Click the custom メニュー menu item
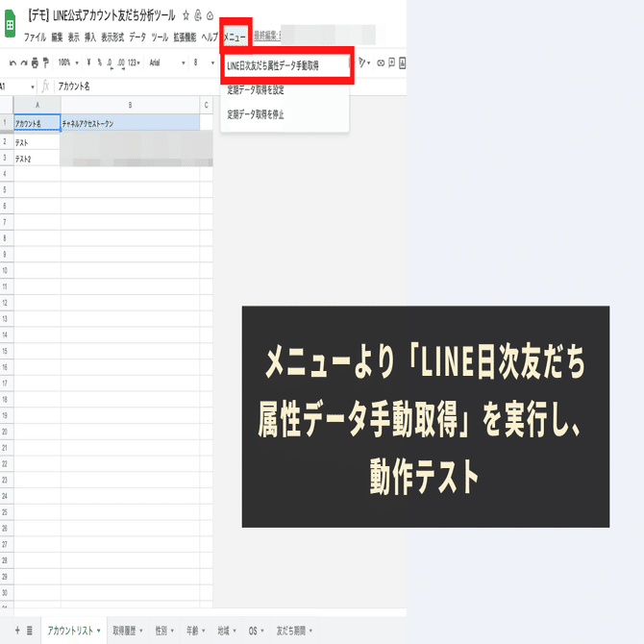The height and width of the screenshot is (644, 644). click(235, 37)
